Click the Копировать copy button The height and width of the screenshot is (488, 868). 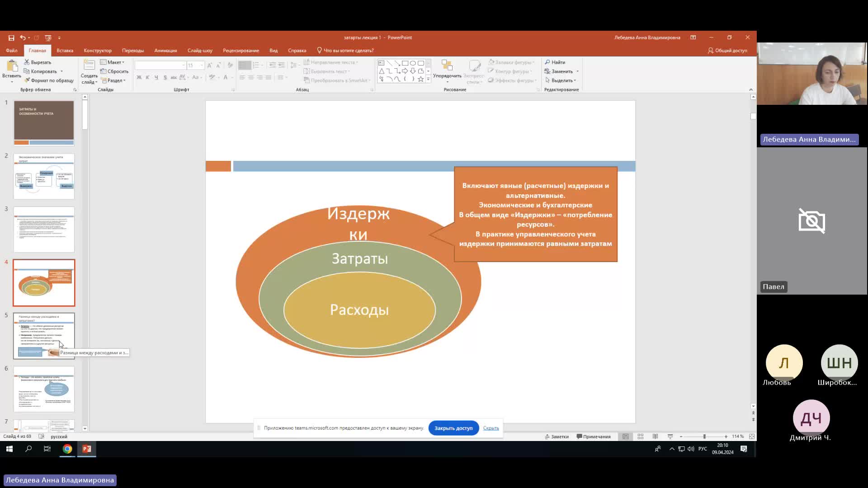40,71
